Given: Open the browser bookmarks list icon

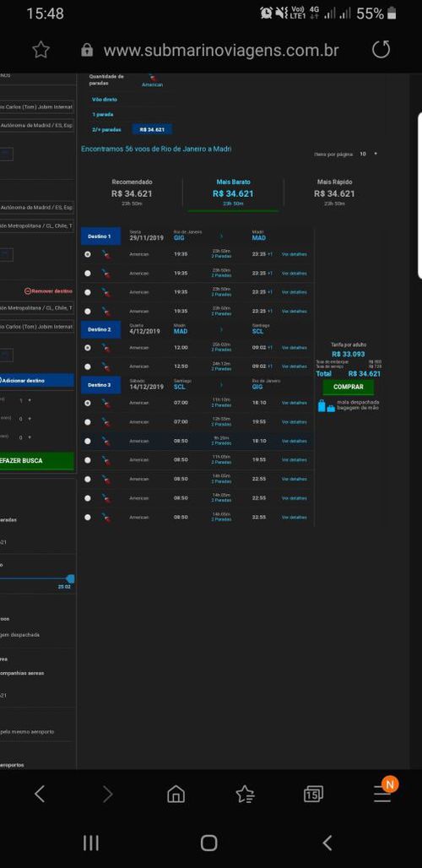Looking at the screenshot, I should 245,795.
